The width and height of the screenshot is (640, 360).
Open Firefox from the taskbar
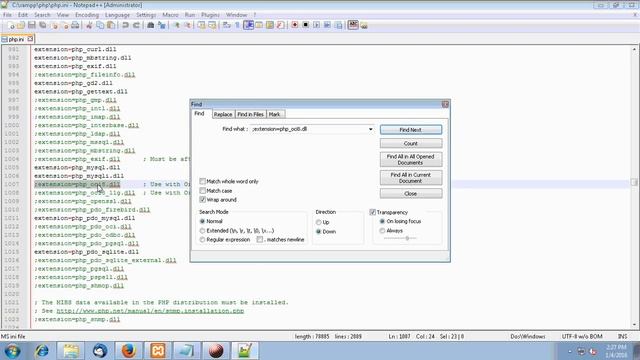(x=129, y=351)
